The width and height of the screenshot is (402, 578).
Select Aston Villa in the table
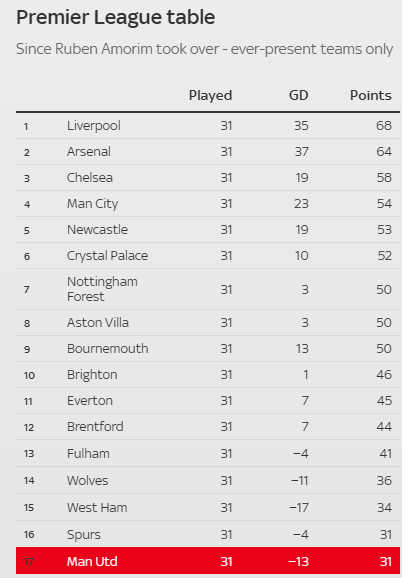pos(98,323)
